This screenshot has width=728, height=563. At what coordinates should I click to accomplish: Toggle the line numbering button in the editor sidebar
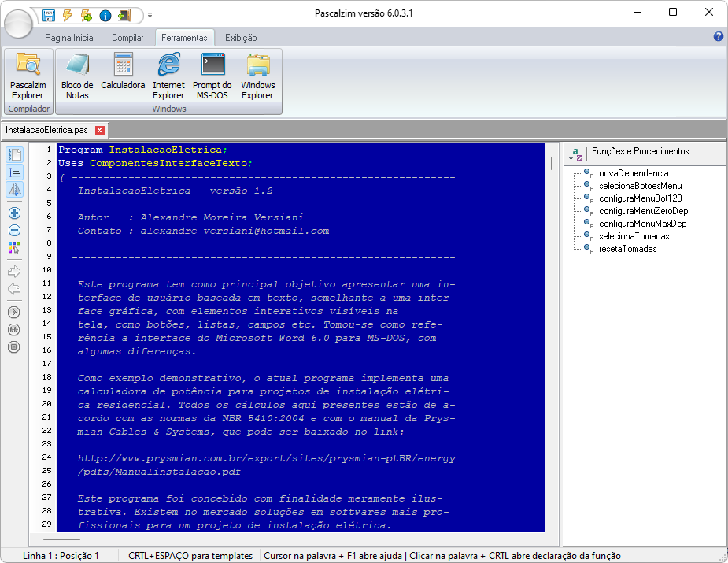tap(15, 172)
